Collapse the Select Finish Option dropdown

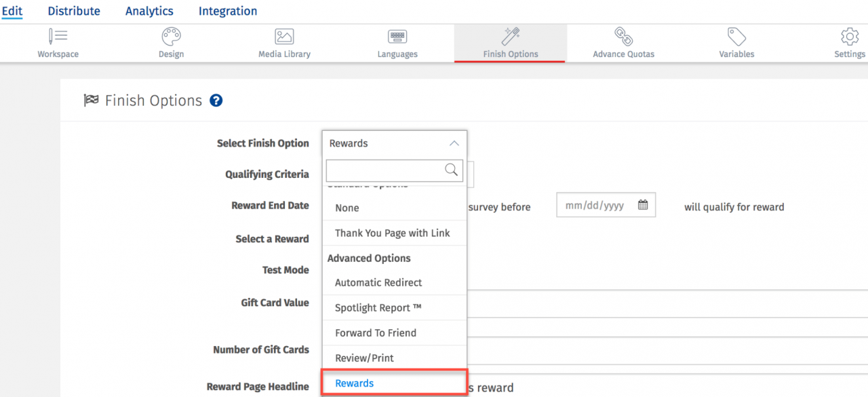(454, 143)
